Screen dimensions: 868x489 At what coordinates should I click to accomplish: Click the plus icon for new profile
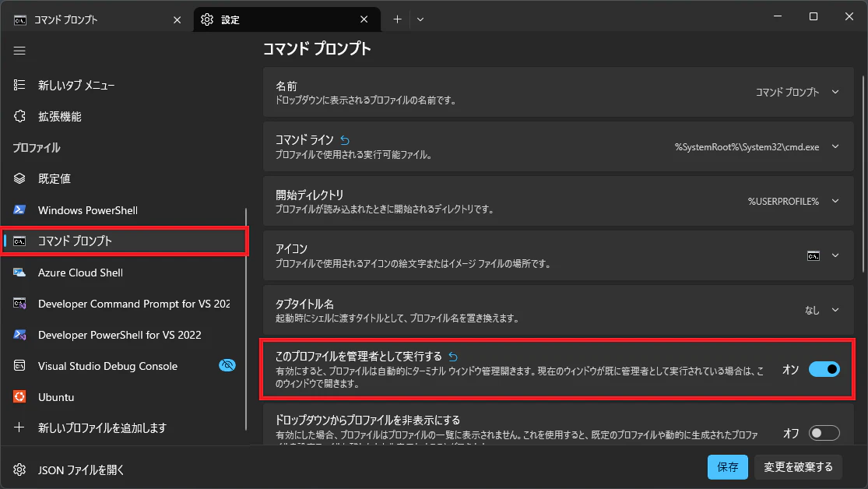pos(19,427)
